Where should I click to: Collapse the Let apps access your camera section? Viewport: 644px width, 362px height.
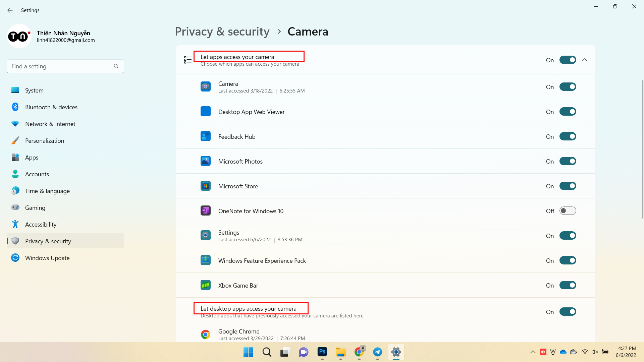click(585, 60)
